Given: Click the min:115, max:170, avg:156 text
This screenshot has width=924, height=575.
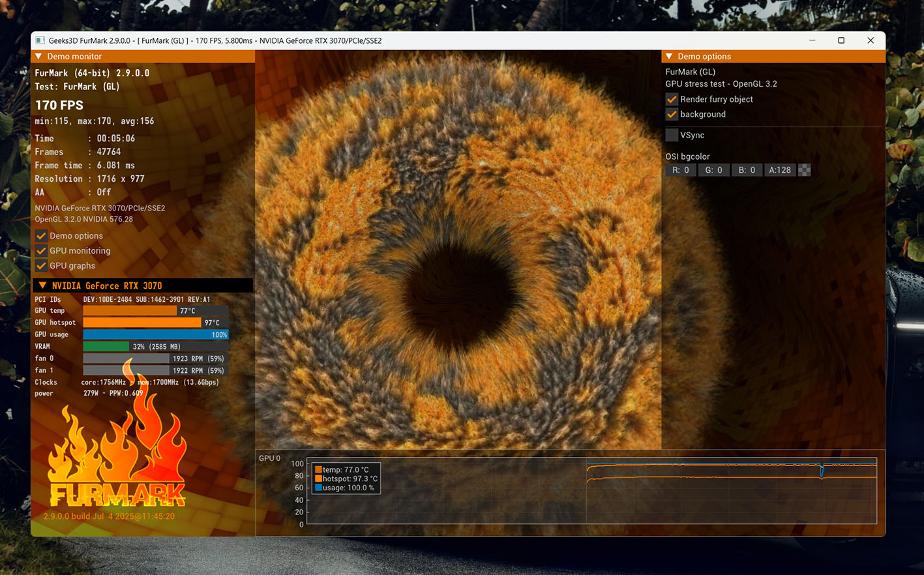Looking at the screenshot, I should coord(95,121).
